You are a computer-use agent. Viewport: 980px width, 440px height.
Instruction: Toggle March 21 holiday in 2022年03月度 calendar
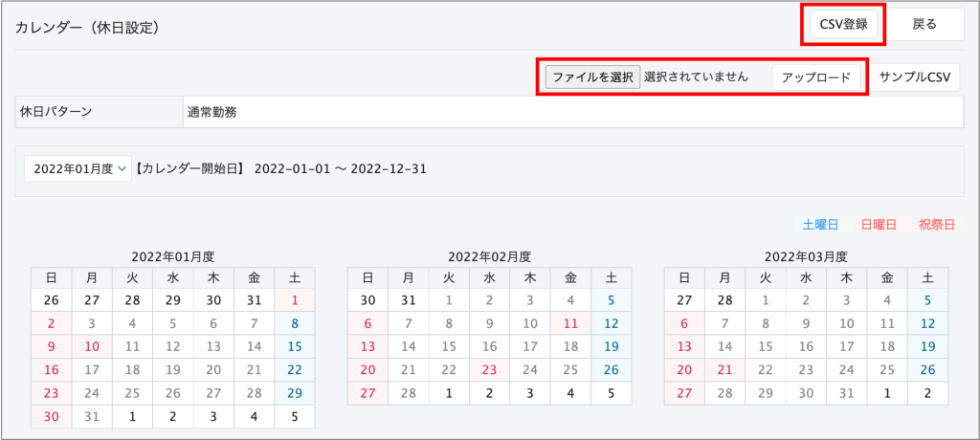point(724,369)
